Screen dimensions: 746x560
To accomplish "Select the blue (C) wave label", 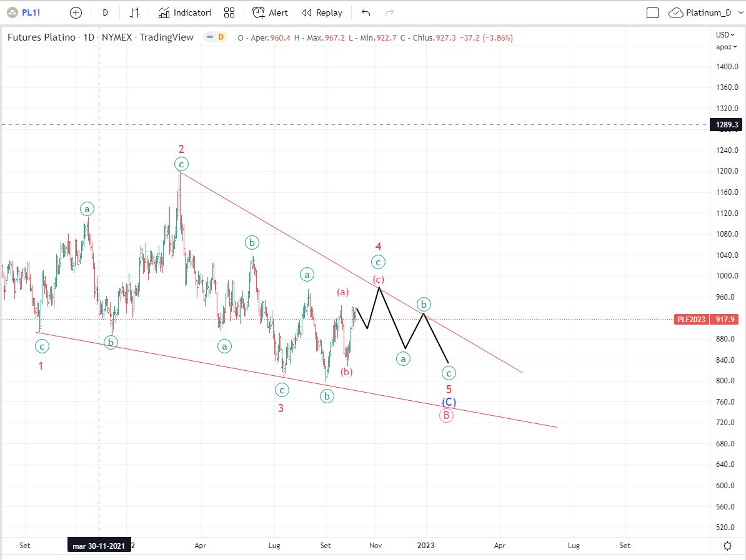I will pyautogui.click(x=449, y=402).
